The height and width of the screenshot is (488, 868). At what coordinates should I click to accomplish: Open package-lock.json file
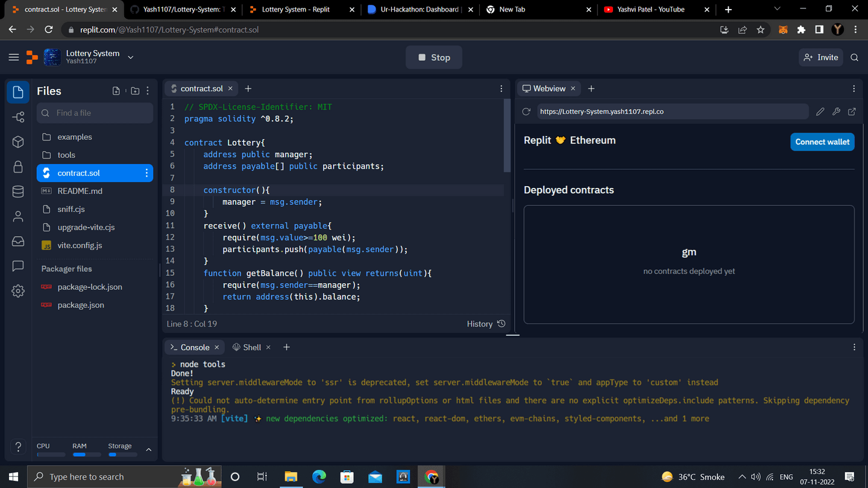[x=95, y=287]
